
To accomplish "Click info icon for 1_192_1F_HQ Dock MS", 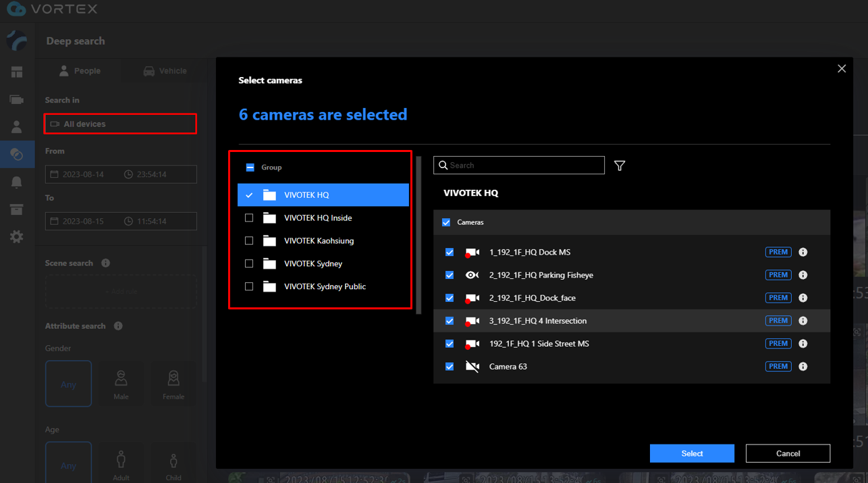I will (x=803, y=252).
